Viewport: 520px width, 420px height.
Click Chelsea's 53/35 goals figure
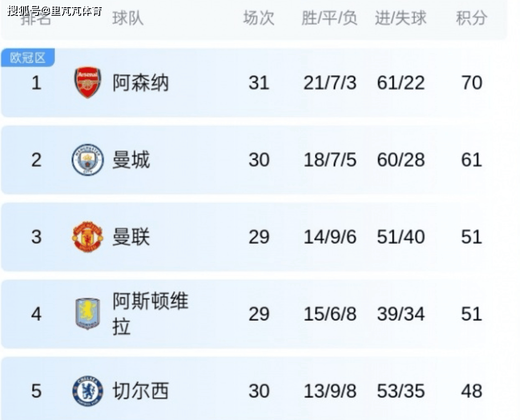coord(400,391)
